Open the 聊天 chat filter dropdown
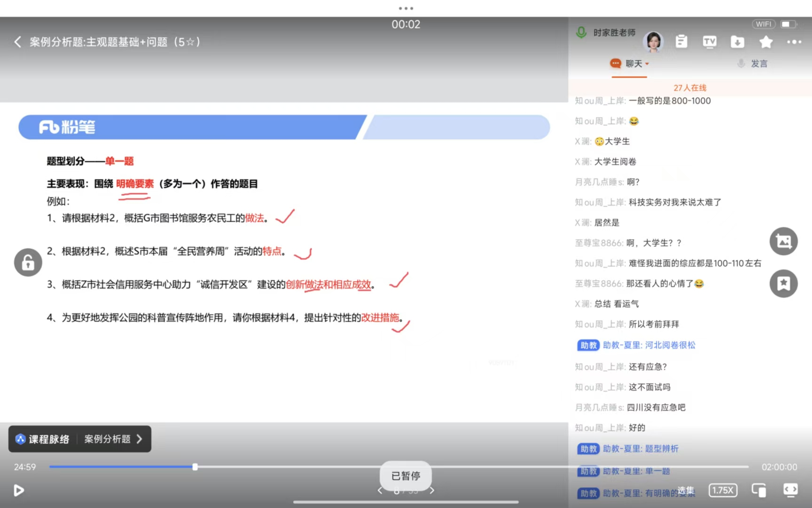Image resolution: width=812 pixels, height=508 pixels. tap(630, 63)
